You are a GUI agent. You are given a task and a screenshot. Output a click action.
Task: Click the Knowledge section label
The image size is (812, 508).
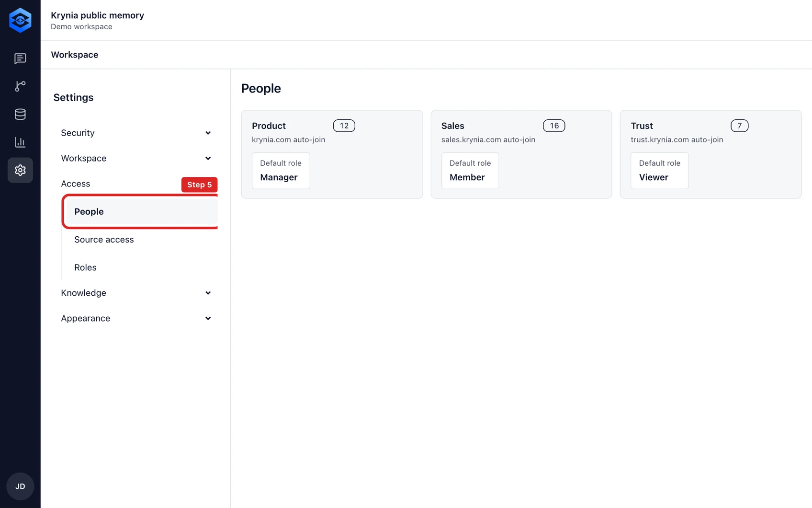click(84, 293)
